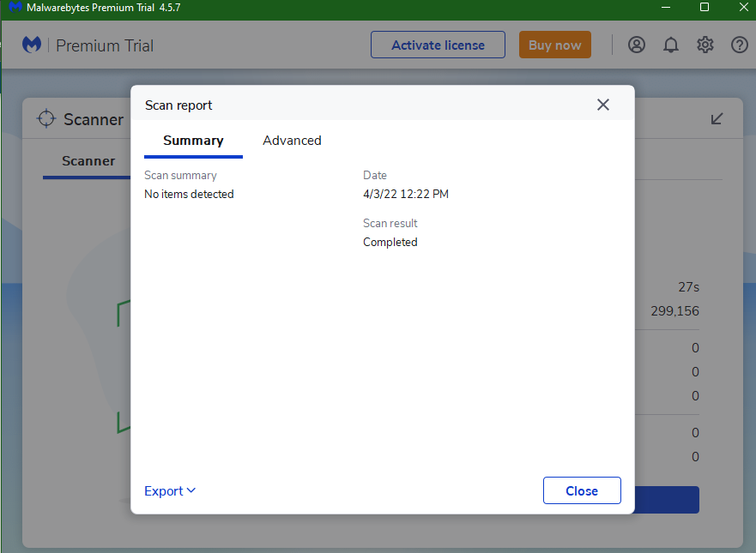Click the 'Scan report' dialog title
The height and width of the screenshot is (553, 756).
point(178,105)
